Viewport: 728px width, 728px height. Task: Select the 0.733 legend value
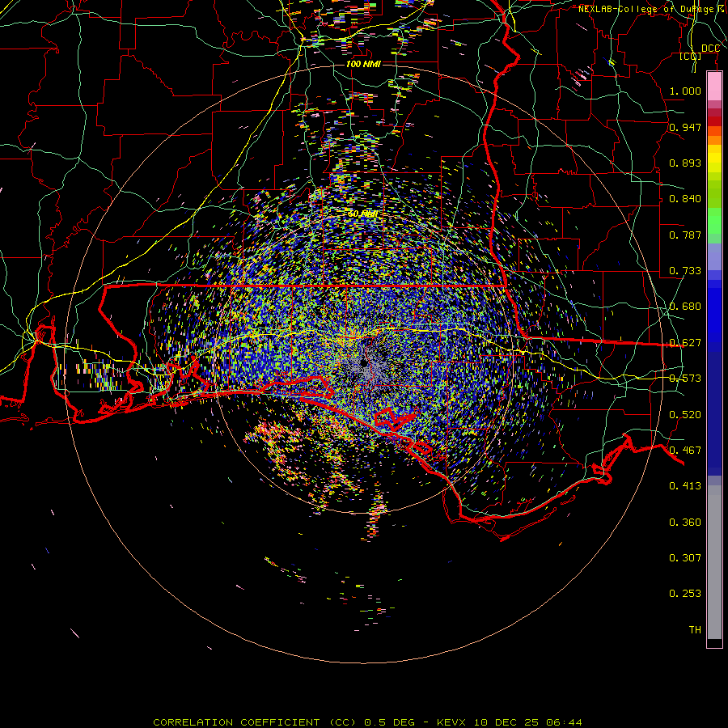685,271
